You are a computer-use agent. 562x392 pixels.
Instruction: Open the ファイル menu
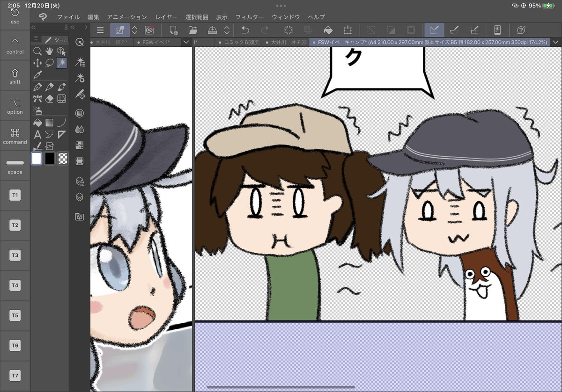(x=68, y=17)
